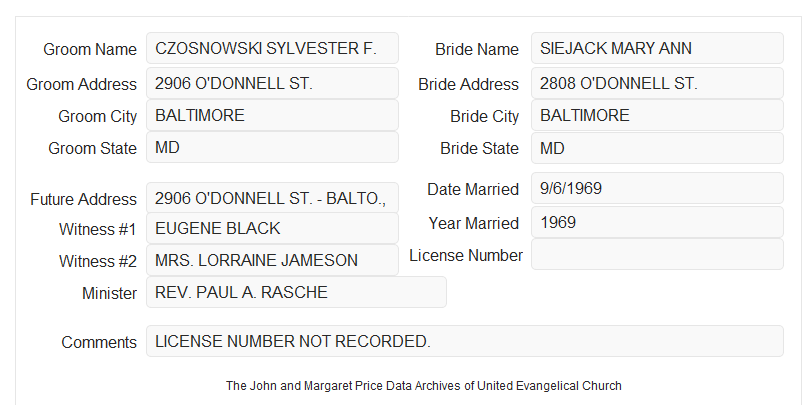
Task: Click the Minister field
Action: point(296,292)
